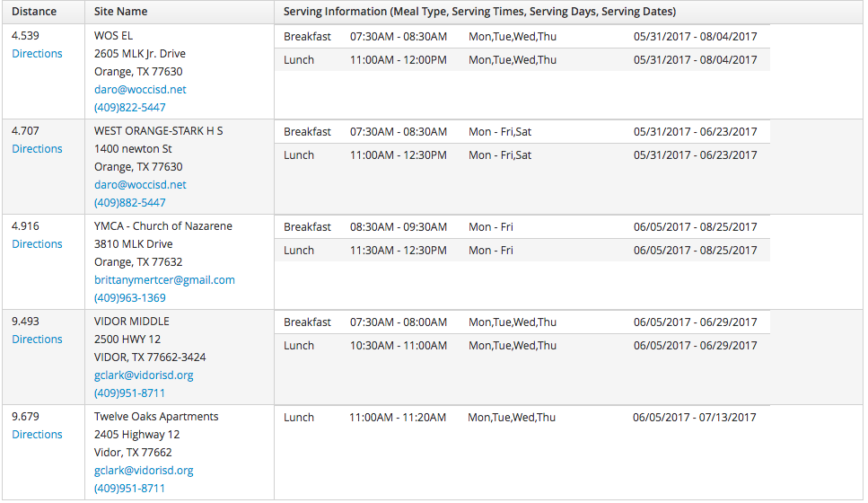This screenshot has height=503, width=868.
Task: Select Twelve Oaks Apartments Lunch row
Action: click(522, 418)
